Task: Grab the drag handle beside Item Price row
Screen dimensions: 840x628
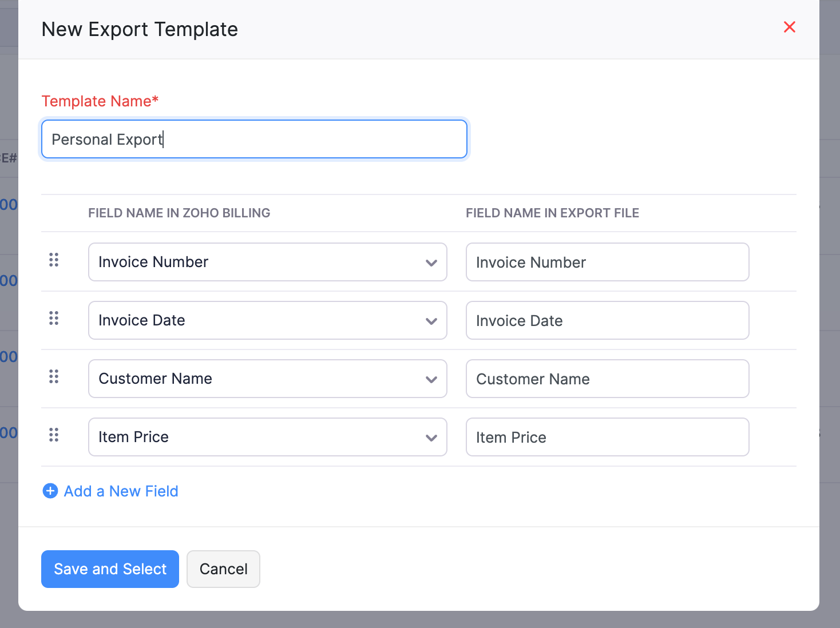Action: pos(54,435)
